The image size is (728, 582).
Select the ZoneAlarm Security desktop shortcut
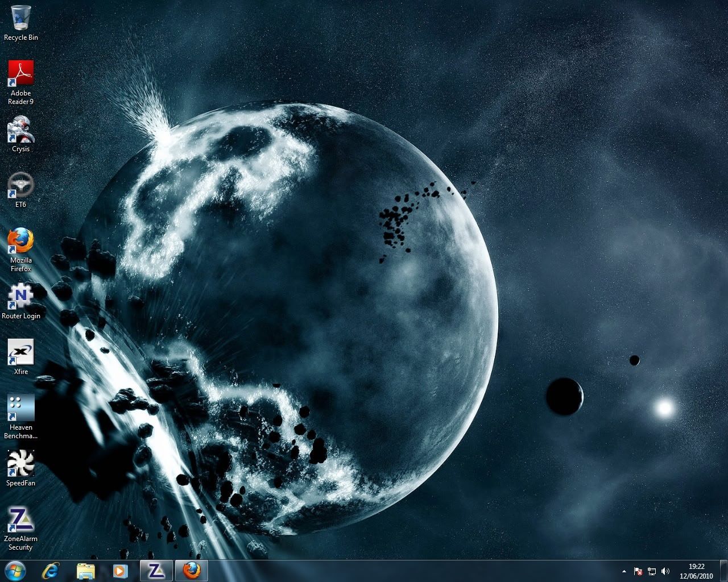[x=20, y=529]
